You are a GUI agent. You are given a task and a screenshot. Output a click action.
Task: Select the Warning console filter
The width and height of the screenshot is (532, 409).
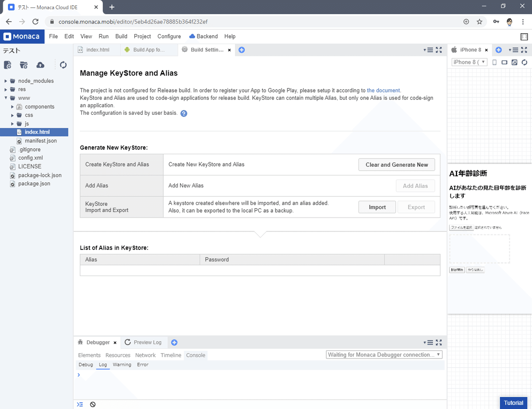click(x=122, y=365)
